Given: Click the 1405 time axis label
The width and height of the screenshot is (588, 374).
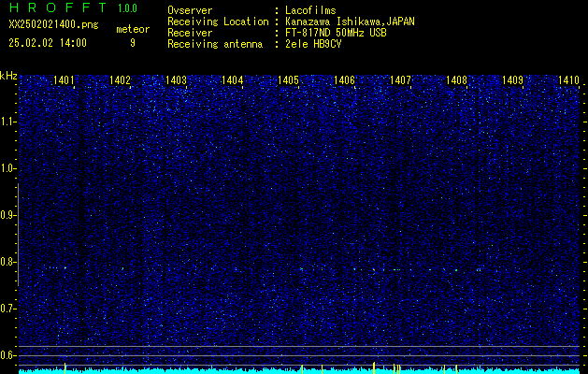Looking at the screenshot, I should point(288,79).
